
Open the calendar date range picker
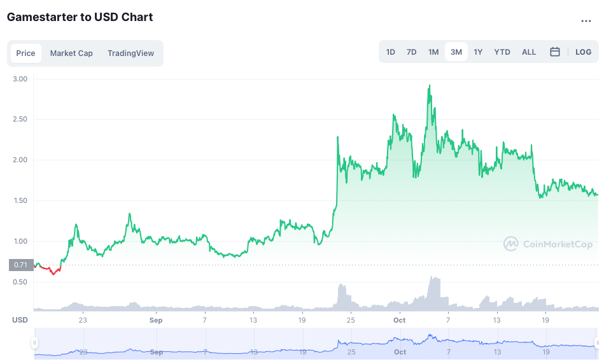(554, 52)
